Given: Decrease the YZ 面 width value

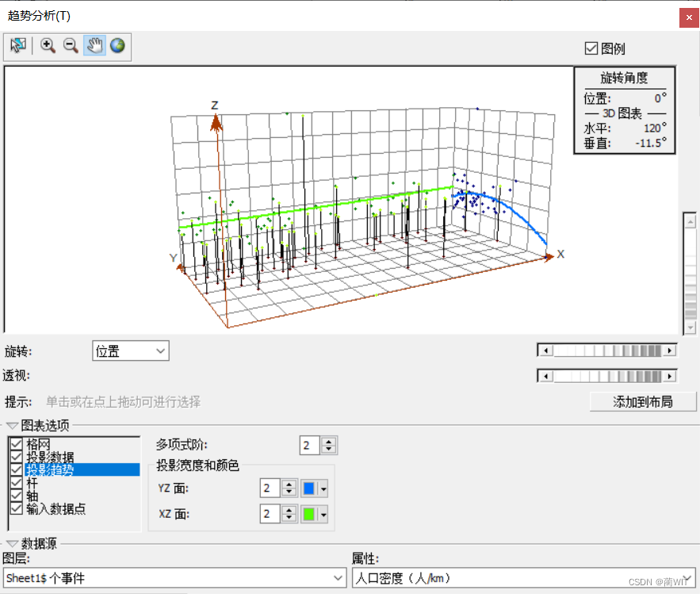Looking at the screenshot, I should click(x=289, y=492).
